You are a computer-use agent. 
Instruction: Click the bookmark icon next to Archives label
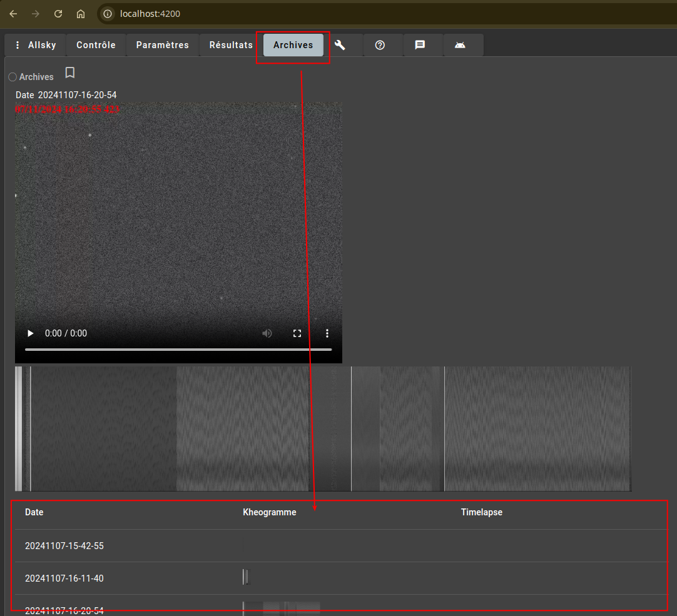coord(69,73)
